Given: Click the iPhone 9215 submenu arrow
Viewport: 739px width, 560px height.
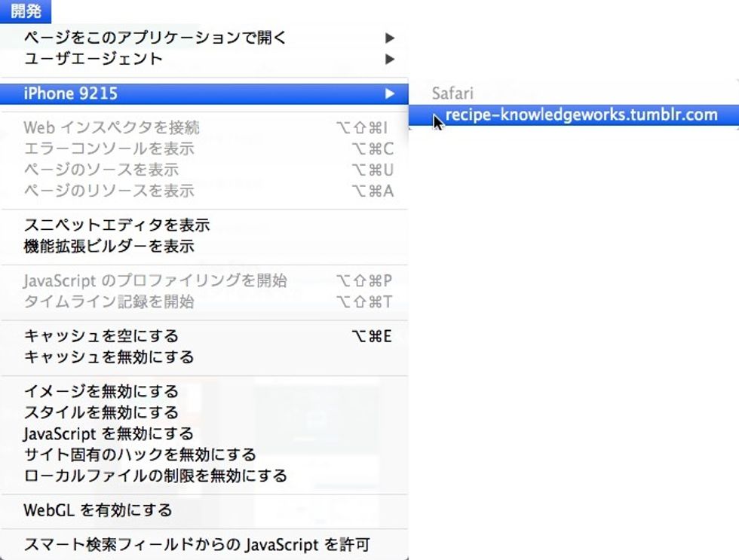Looking at the screenshot, I should click(390, 93).
